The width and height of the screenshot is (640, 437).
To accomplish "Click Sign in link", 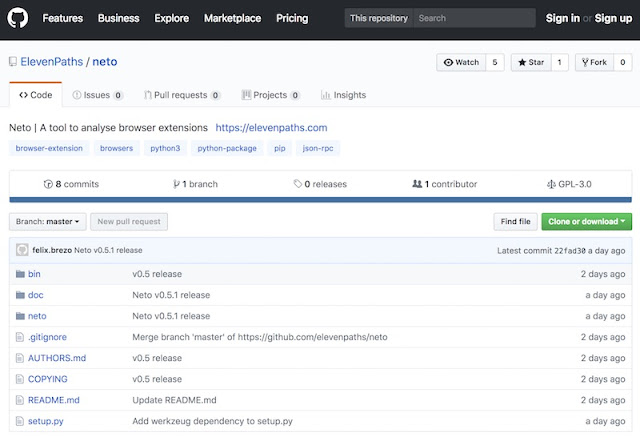I will 562,18.
